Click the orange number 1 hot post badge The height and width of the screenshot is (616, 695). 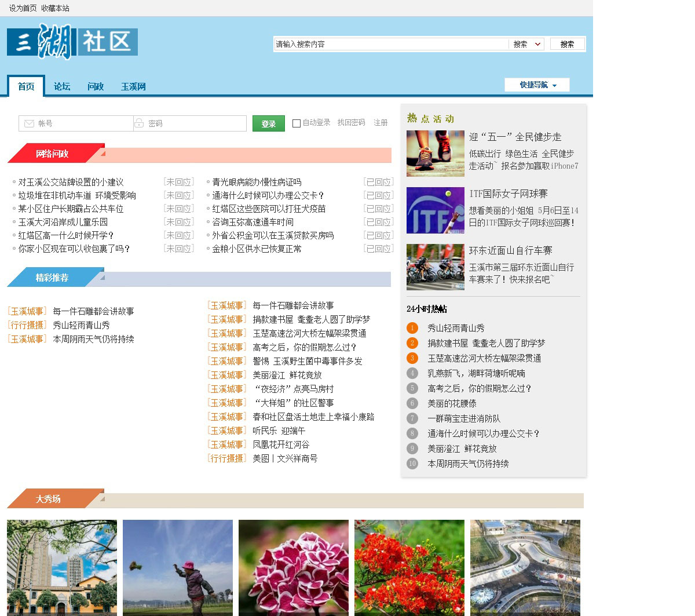point(412,328)
